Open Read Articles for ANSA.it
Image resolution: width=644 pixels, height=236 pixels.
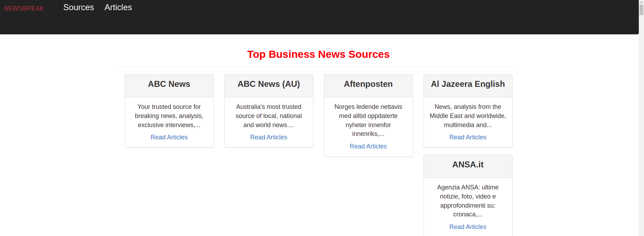pos(468,227)
